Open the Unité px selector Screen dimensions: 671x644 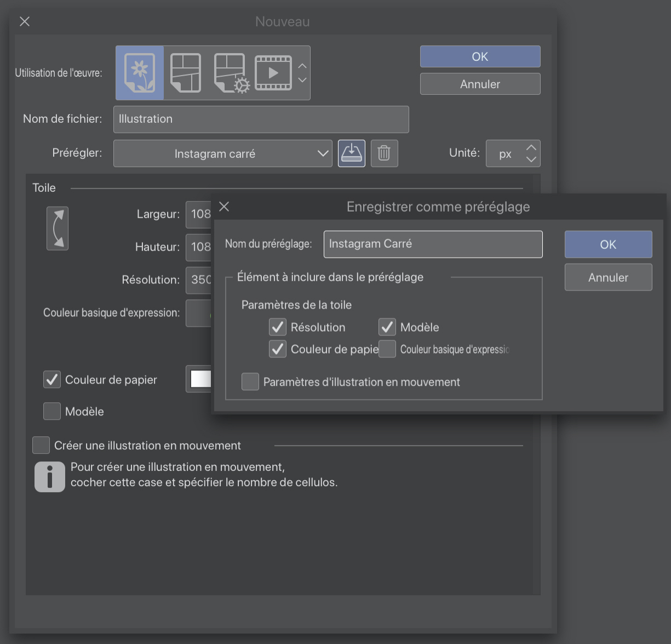513,153
